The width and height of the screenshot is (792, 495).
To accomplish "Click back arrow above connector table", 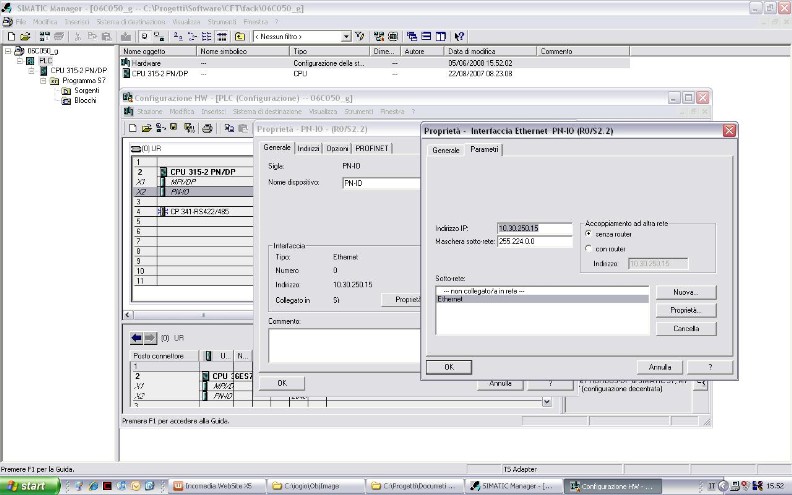I will (136, 338).
